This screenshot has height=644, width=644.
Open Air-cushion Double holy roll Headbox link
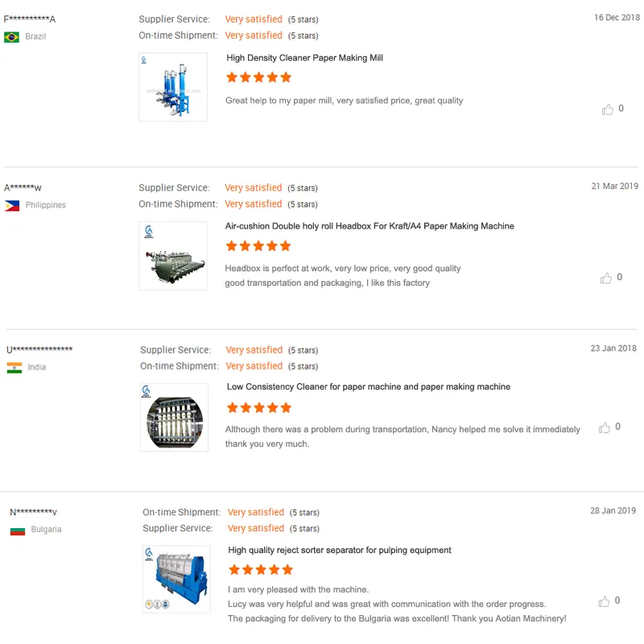369,226
